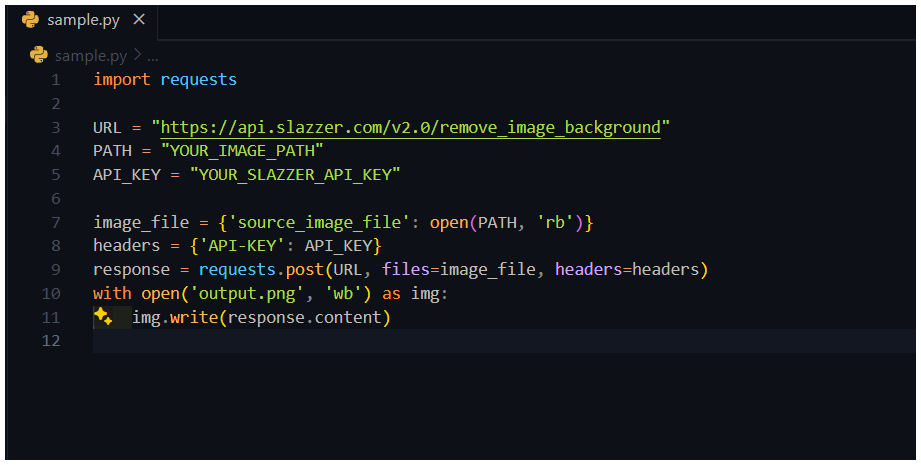Select the sample.py editor tab

click(x=82, y=20)
